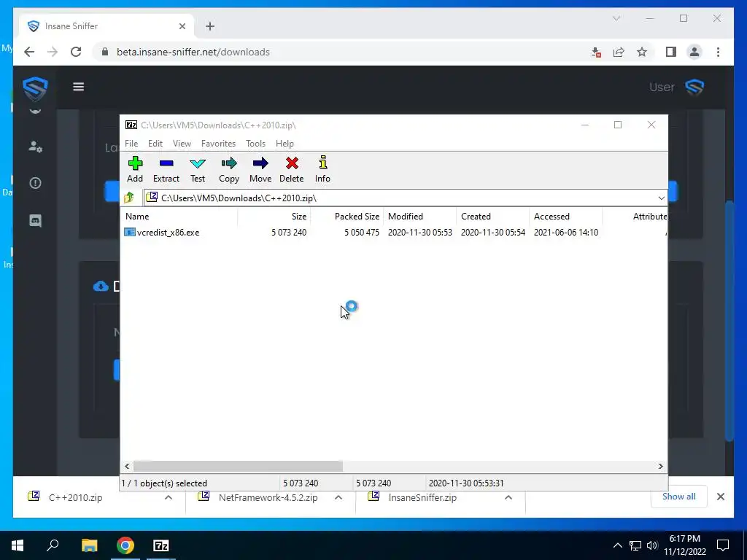Open the View menu in 7-Zip
The height and width of the screenshot is (560, 747).
182,144
